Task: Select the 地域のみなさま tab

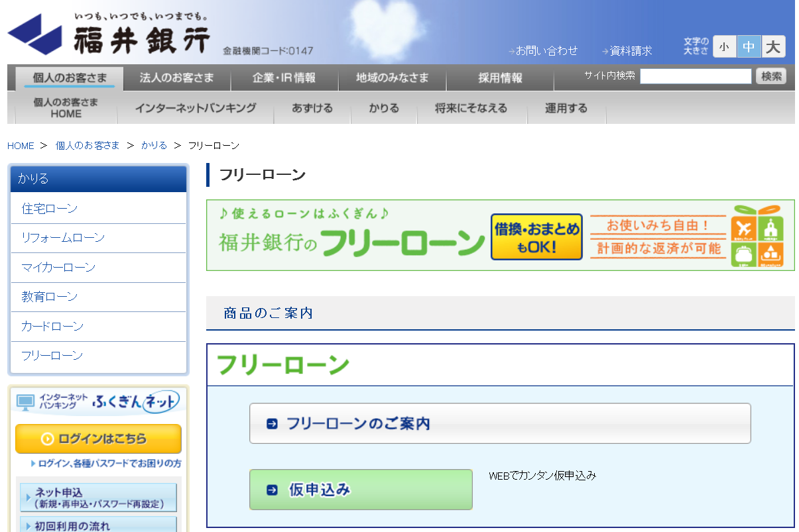Action: coord(393,78)
